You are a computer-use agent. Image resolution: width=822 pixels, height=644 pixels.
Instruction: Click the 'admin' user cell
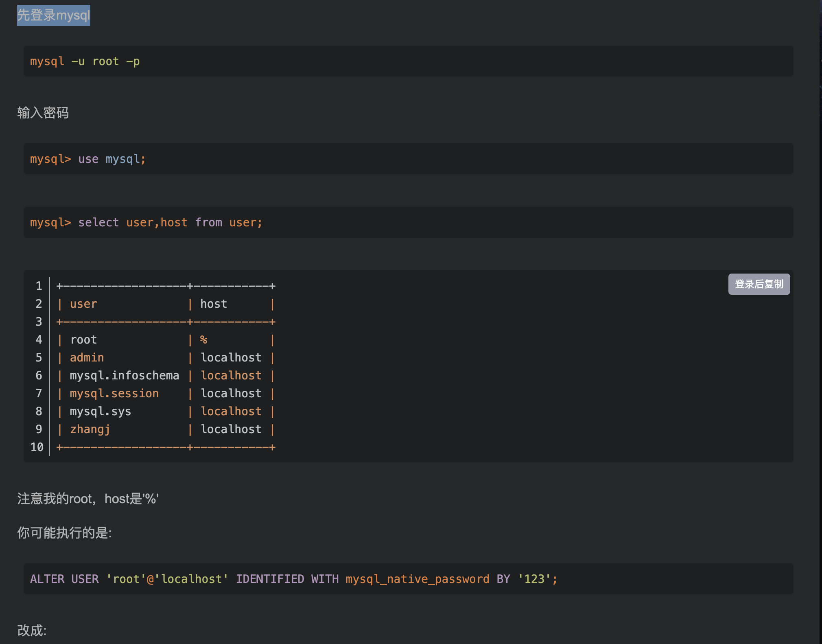(87, 357)
